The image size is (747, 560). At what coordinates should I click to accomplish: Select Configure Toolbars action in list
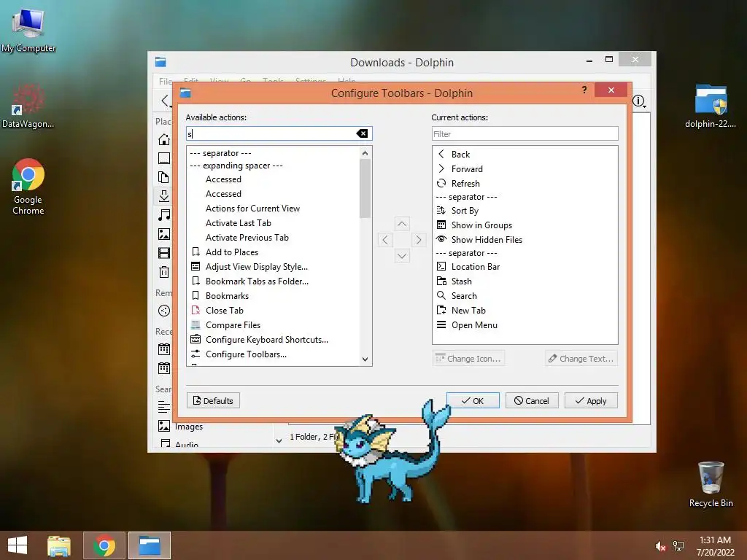pos(246,354)
